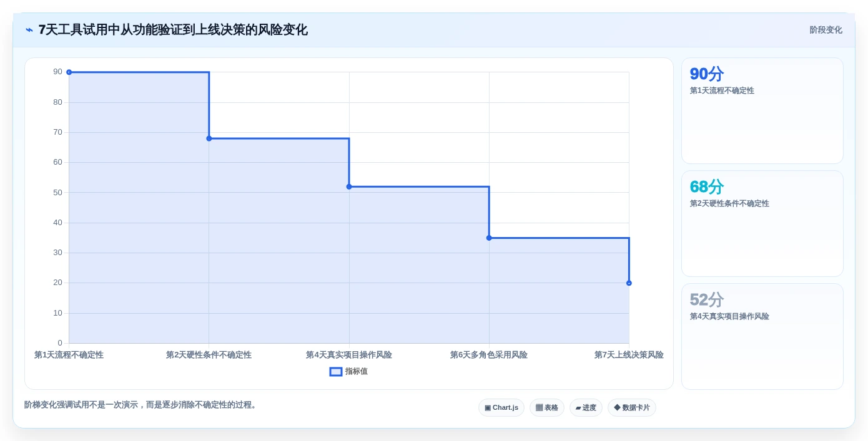Click the card caption 第2天硬性条件不确定性

(729, 204)
